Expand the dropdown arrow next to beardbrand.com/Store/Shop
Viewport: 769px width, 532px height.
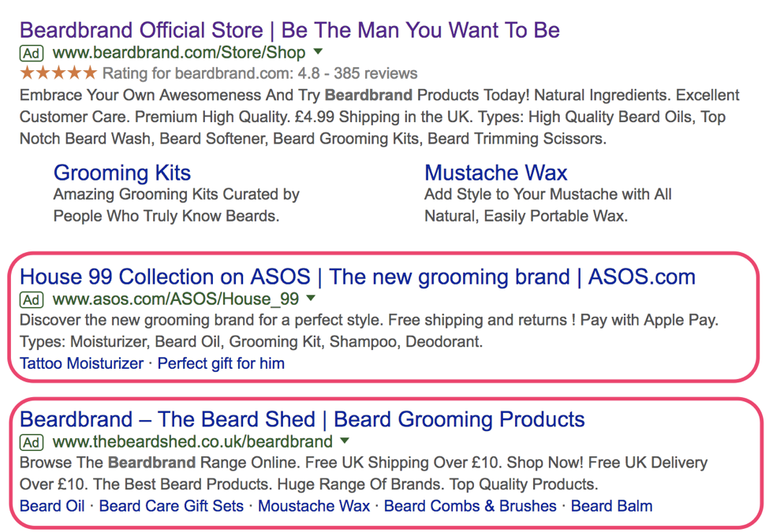click(318, 53)
